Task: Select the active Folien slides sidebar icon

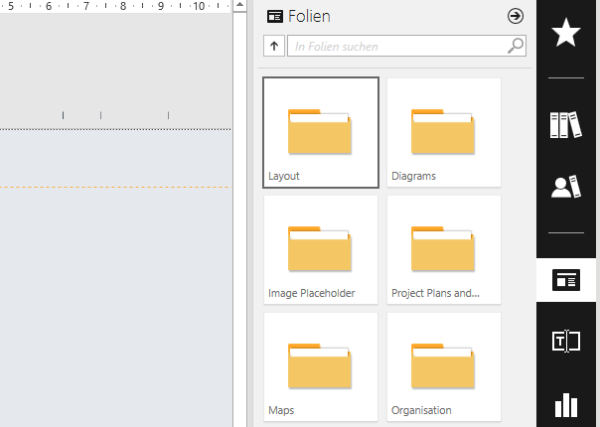Action: point(566,280)
